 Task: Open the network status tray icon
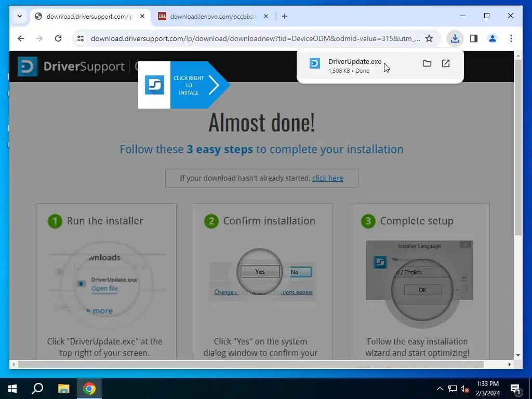453,389
